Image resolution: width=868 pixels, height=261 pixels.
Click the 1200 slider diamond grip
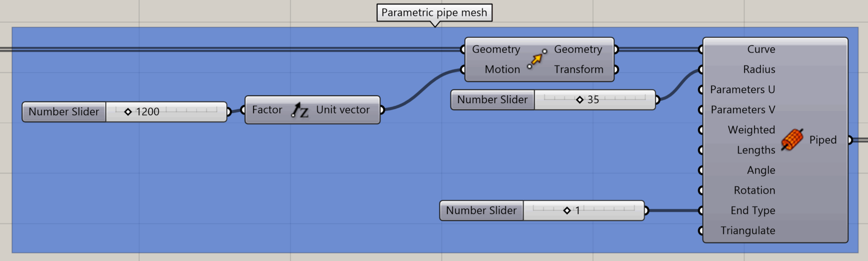coord(128,112)
